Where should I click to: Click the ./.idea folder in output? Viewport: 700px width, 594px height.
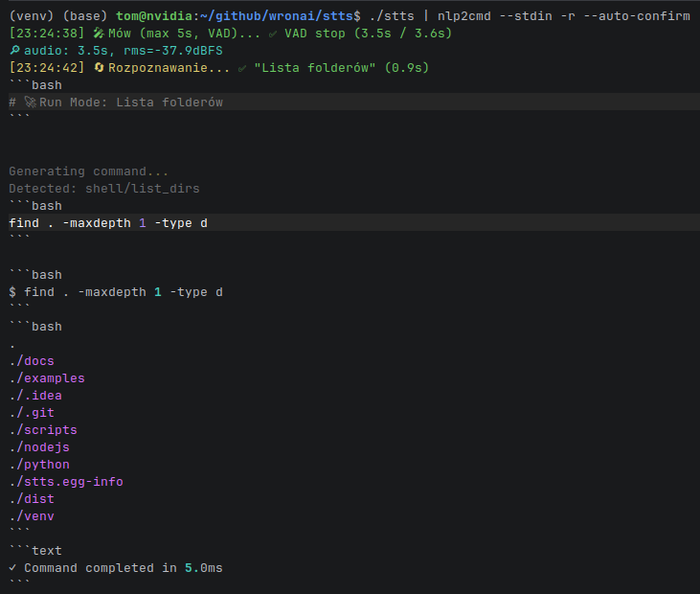click(x=35, y=396)
